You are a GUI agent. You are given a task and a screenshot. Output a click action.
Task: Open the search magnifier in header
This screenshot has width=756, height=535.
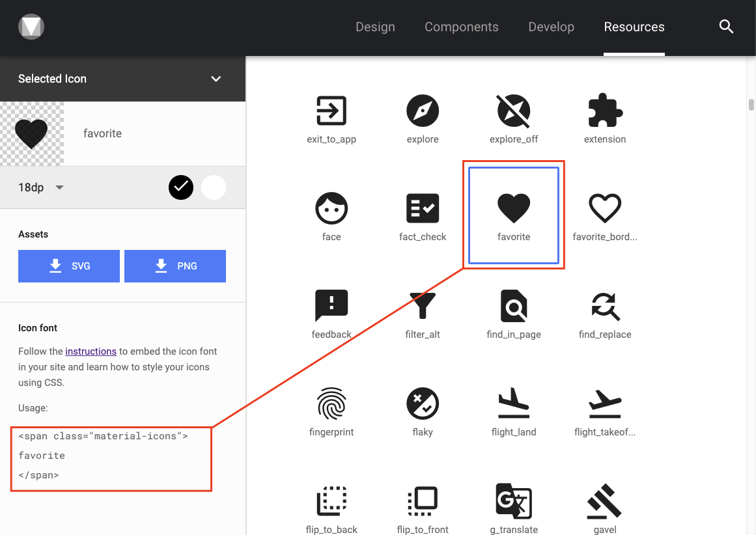pos(726,27)
